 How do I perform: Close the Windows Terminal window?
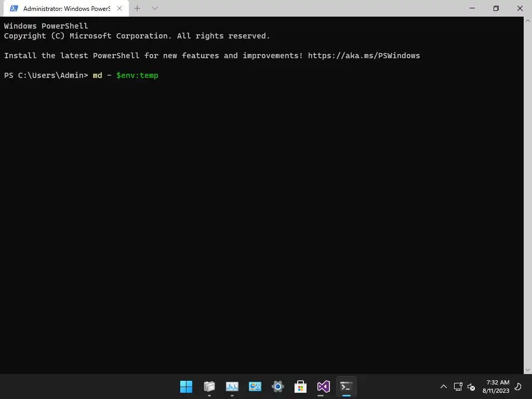coord(520,8)
